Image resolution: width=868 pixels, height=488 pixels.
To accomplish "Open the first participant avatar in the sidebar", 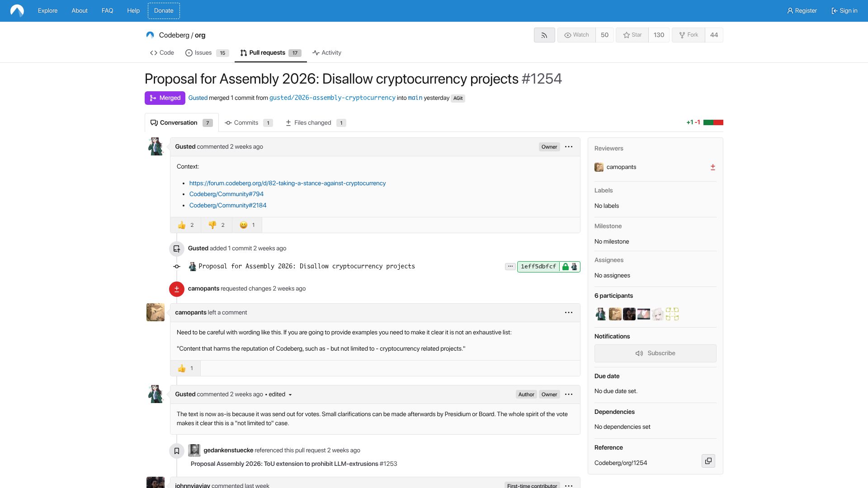I will (601, 314).
